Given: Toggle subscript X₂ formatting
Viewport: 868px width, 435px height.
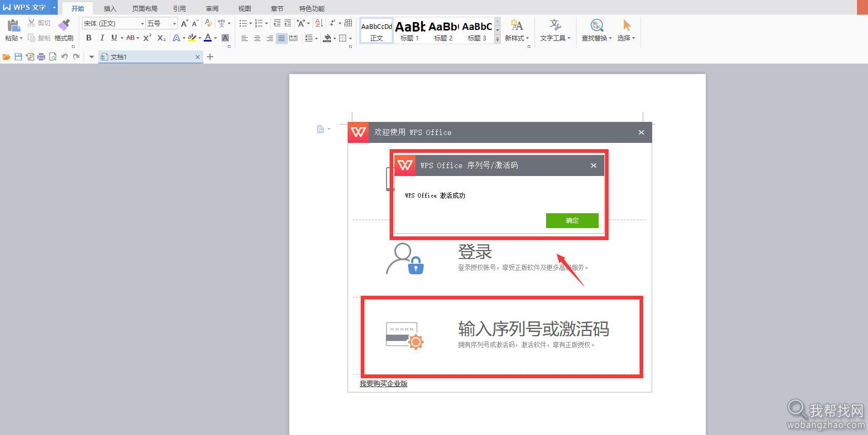Looking at the screenshot, I should [161, 38].
